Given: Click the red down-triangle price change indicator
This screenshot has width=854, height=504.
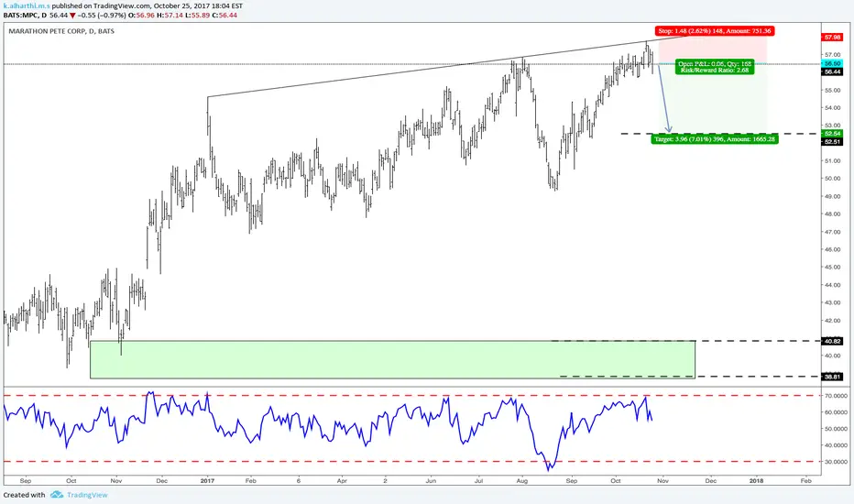Looking at the screenshot, I should (x=72, y=16).
